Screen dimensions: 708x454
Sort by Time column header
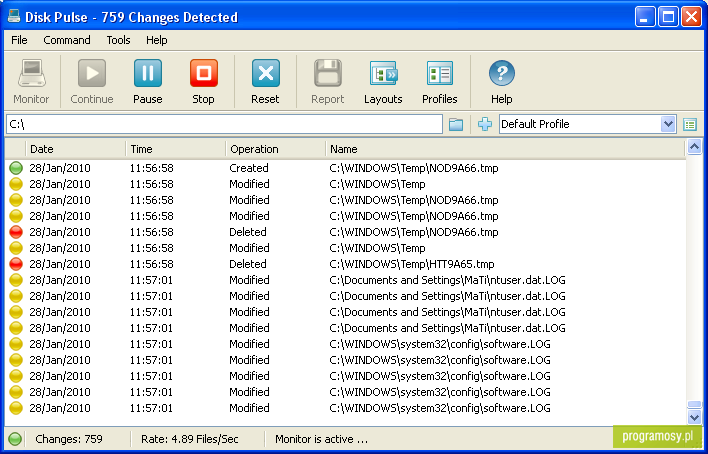click(x=176, y=149)
